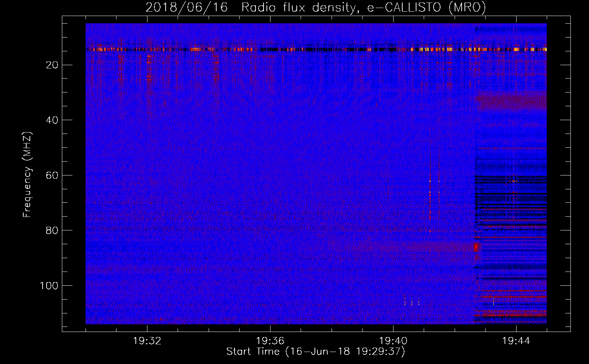
Task: Click the 19:32 time tick label
Action: [x=147, y=341]
